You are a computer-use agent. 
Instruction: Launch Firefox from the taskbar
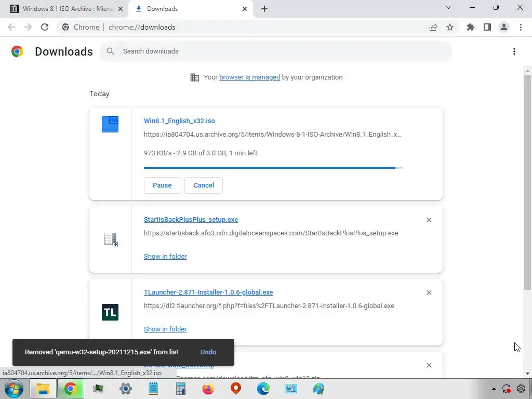(x=208, y=389)
